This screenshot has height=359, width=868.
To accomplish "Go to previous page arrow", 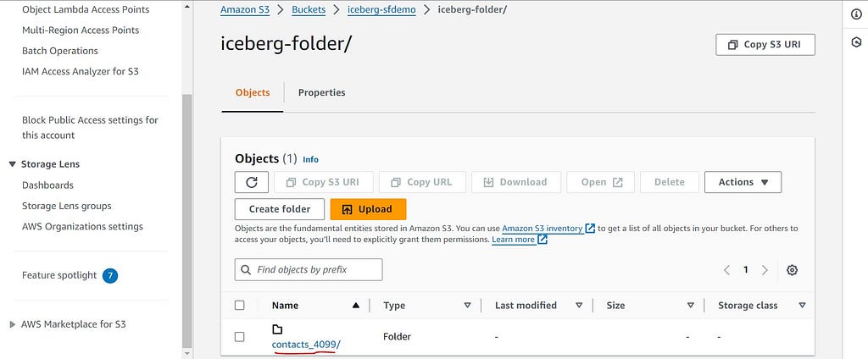I will click(726, 270).
